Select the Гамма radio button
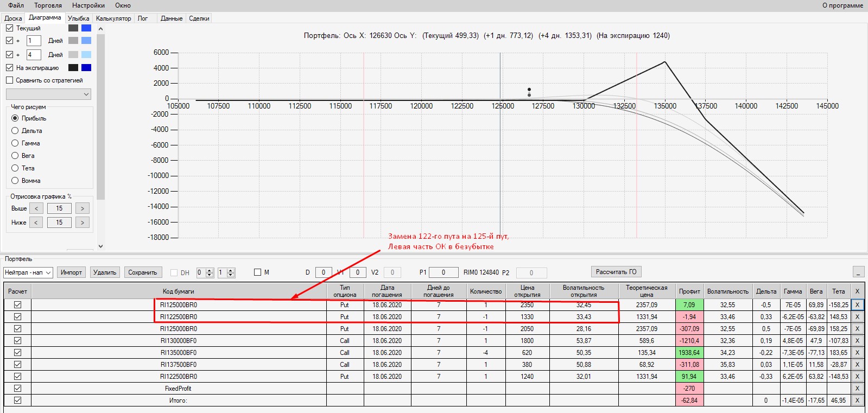This screenshot has width=868, height=413. (x=15, y=143)
